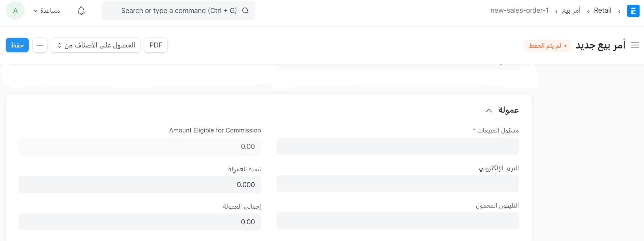This screenshot has height=241, width=644.
Task: Click the حفظ save button
Action: click(17, 45)
